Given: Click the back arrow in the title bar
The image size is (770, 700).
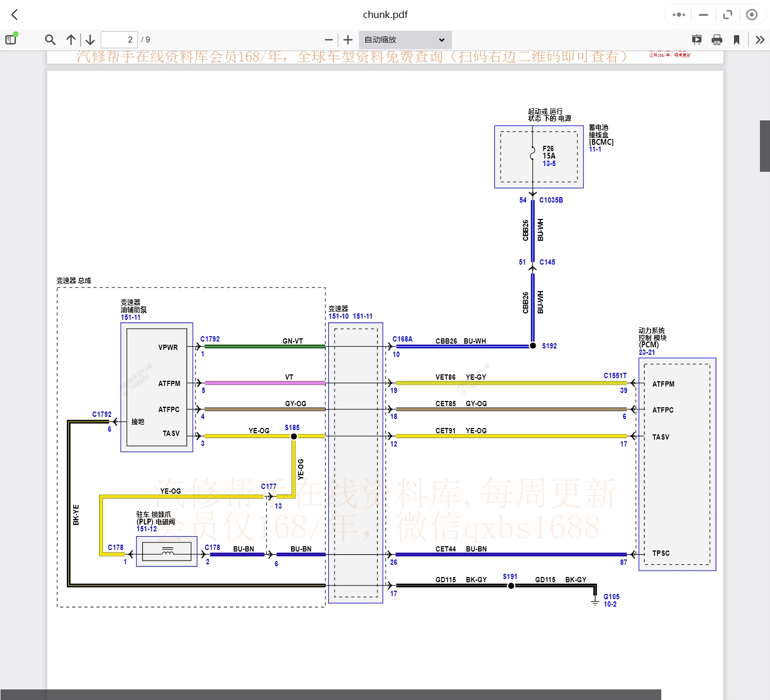Looking at the screenshot, I should [x=15, y=15].
